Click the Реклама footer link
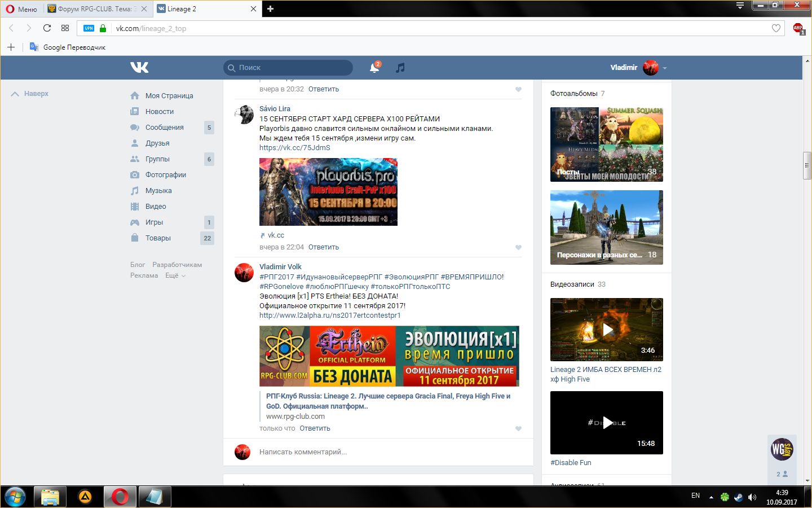 pyautogui.click(x=144, y=275)
